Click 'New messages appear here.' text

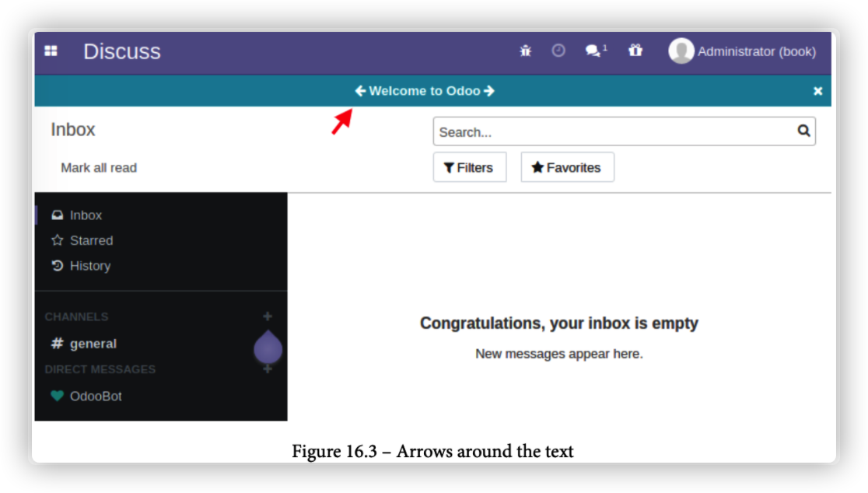[x=559, y=354]
